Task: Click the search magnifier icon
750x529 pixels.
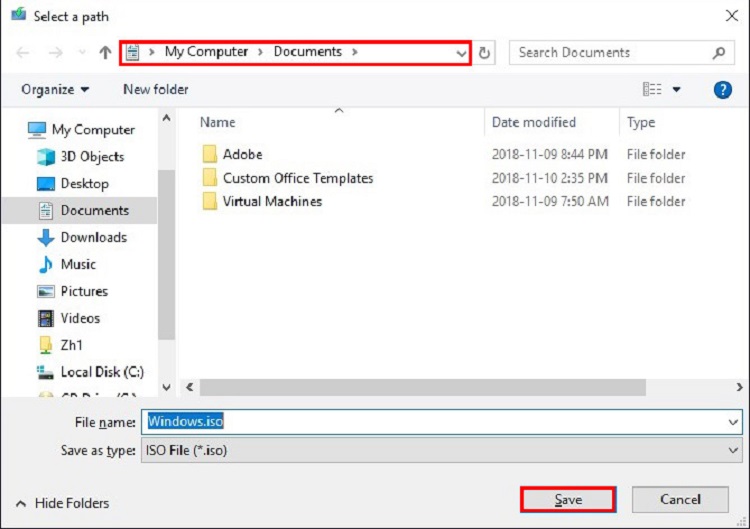Action: (718, 53)
